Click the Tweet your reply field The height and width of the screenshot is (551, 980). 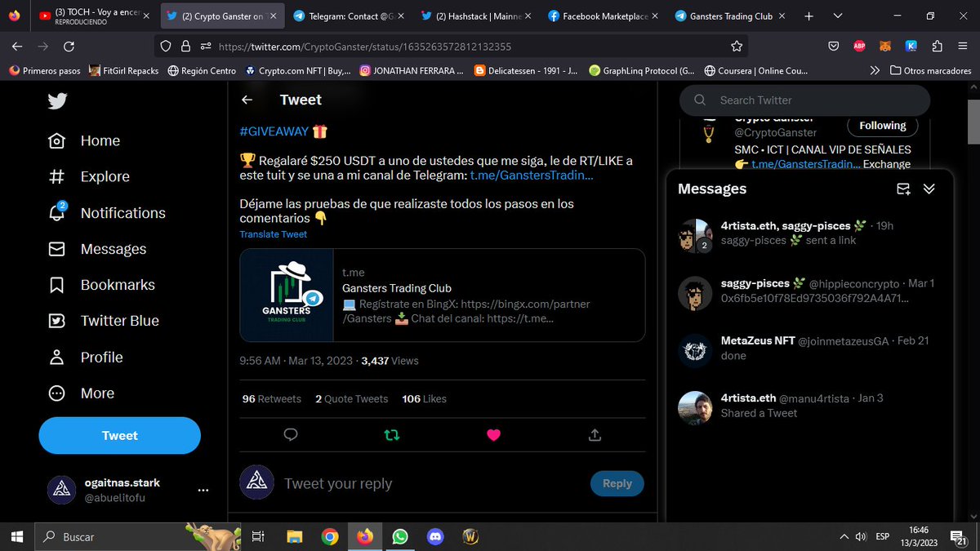point(338,483)
